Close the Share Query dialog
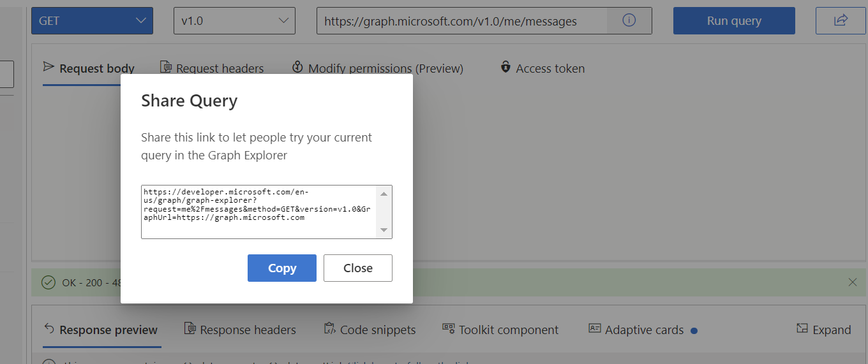This screenshot has width=868, height=364. pos(357,268)
